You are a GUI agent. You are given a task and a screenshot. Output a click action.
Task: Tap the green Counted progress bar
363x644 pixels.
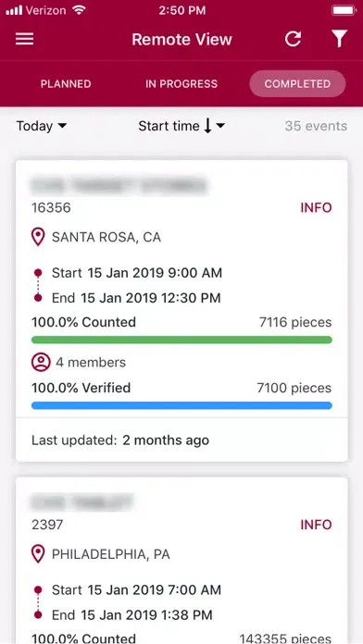(181, 340)
